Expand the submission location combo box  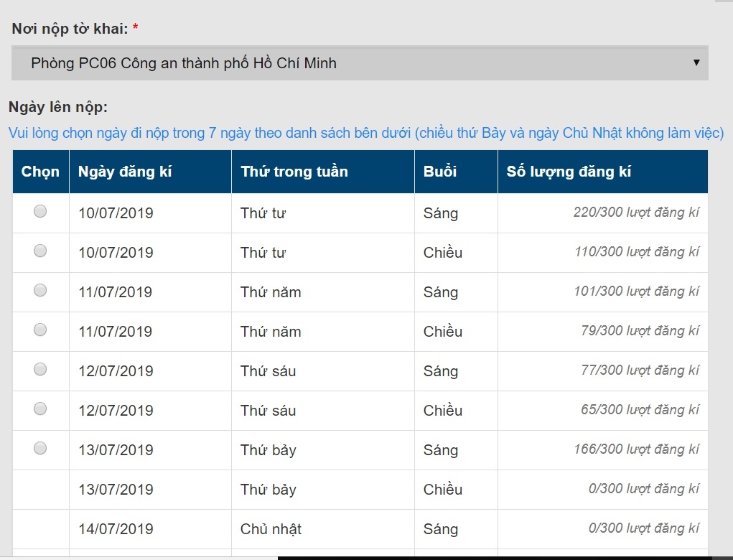point(359,63)
